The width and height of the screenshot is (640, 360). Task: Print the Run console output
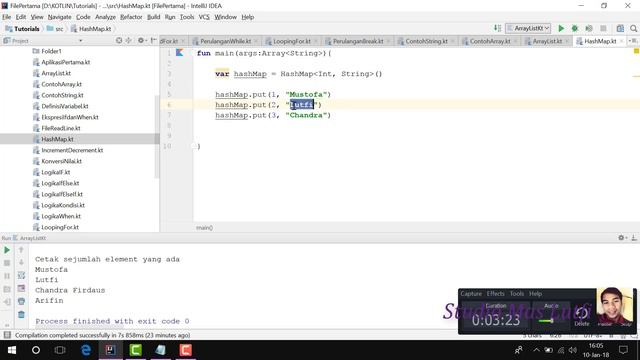click(x=21, y=301)
